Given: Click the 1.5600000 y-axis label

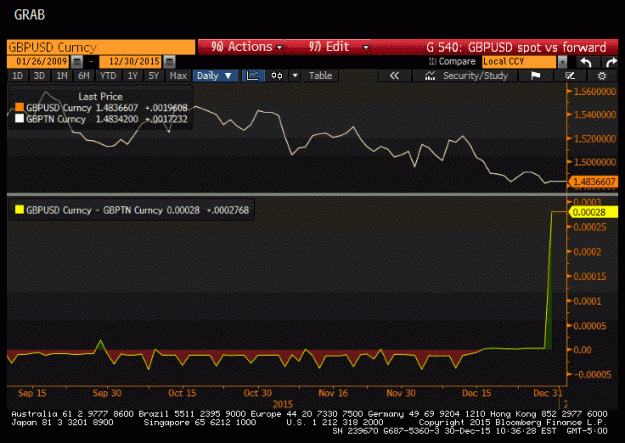Looking at the screenshot, I should [x=594, y=92].
